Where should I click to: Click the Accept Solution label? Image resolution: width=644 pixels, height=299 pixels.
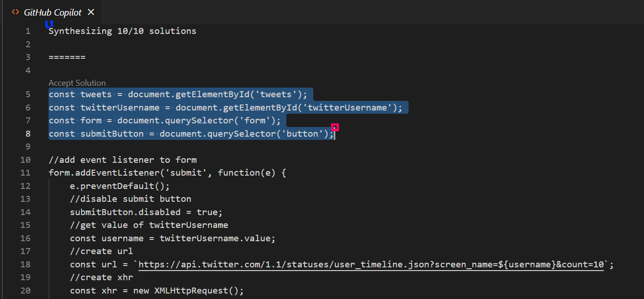(77, 83)
